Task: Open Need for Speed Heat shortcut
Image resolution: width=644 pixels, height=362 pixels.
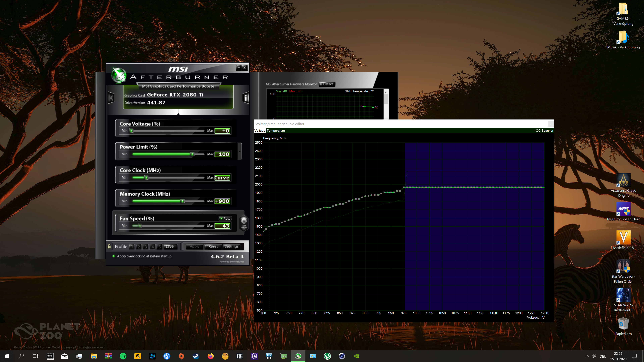Action: [623, 209]
